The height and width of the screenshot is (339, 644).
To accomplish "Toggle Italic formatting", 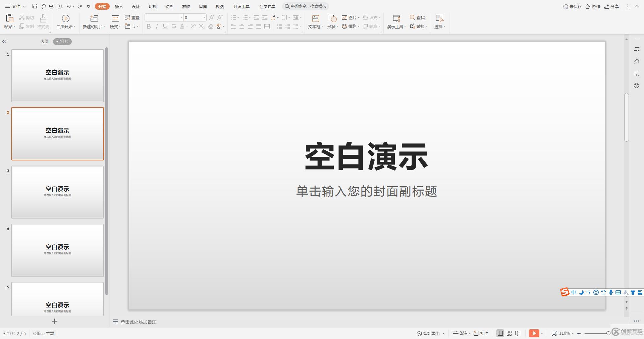I will [157, 26].
